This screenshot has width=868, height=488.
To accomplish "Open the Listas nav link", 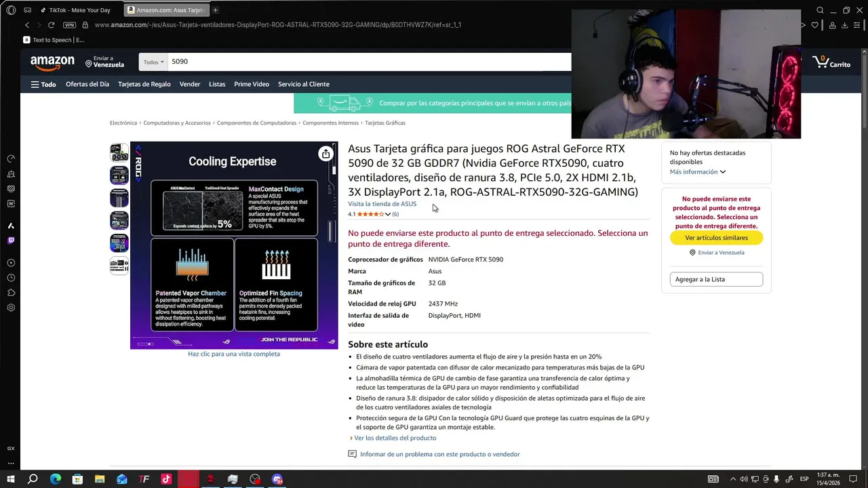I will (217, 84).
